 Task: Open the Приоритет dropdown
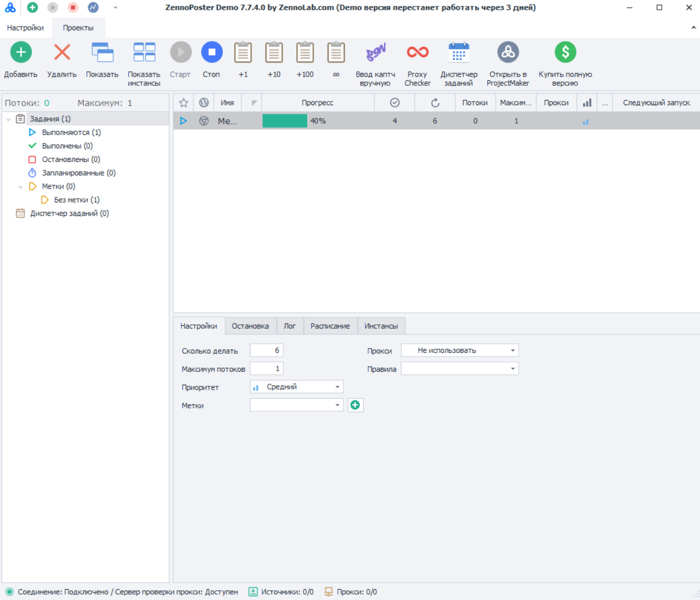click(296, 387)
